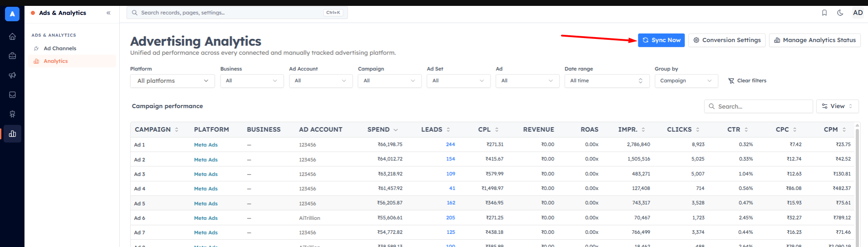Expand the All platforms dropdown
868x247 pixels.
click(172, 81)
